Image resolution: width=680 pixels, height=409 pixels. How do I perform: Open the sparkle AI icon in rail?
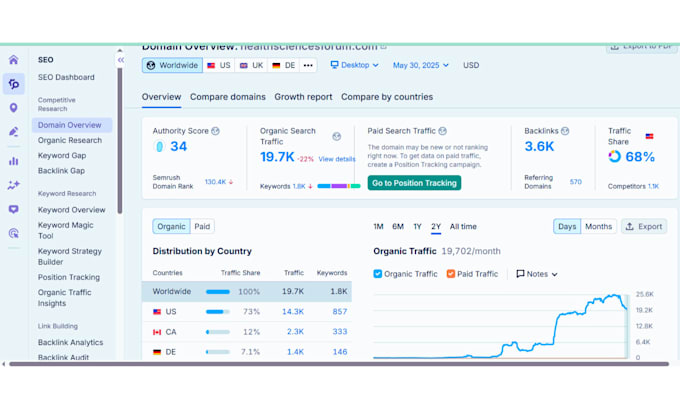(x=13, y=185)
